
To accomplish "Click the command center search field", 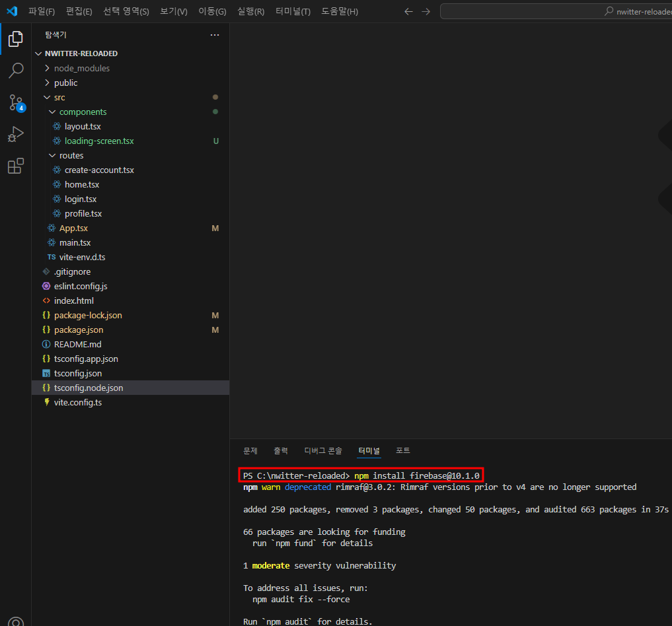I will [556, 12].
